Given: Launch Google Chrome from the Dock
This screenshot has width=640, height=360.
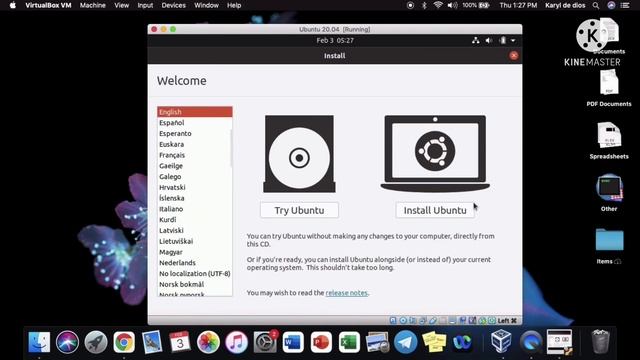Looking at the screenshot, I should pos(124,342).
